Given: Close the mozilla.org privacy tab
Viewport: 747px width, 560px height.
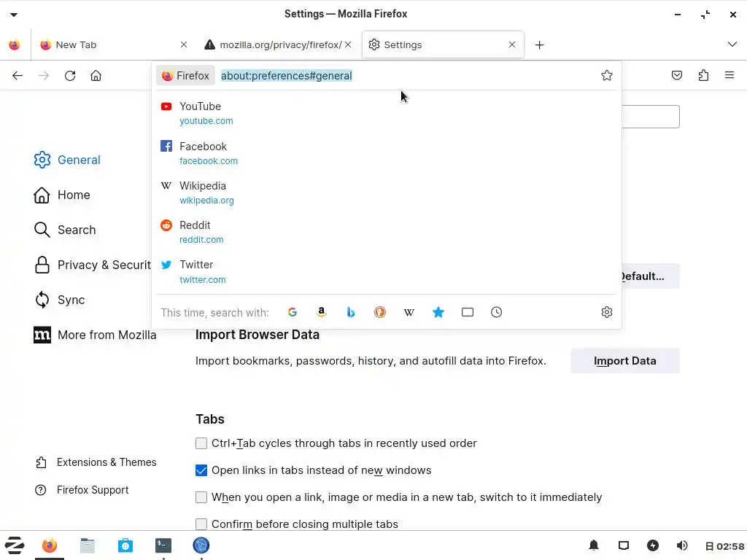Looking at the screenshot, I should (x=348, y=44).
